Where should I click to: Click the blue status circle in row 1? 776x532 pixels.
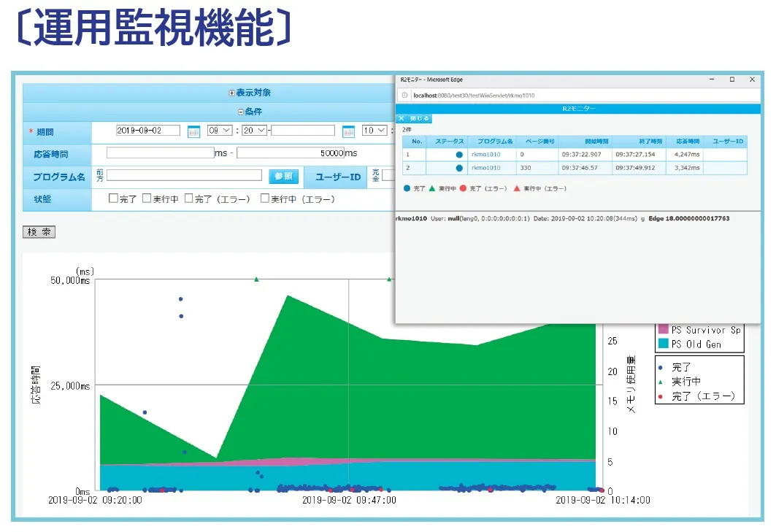[458, 155]
